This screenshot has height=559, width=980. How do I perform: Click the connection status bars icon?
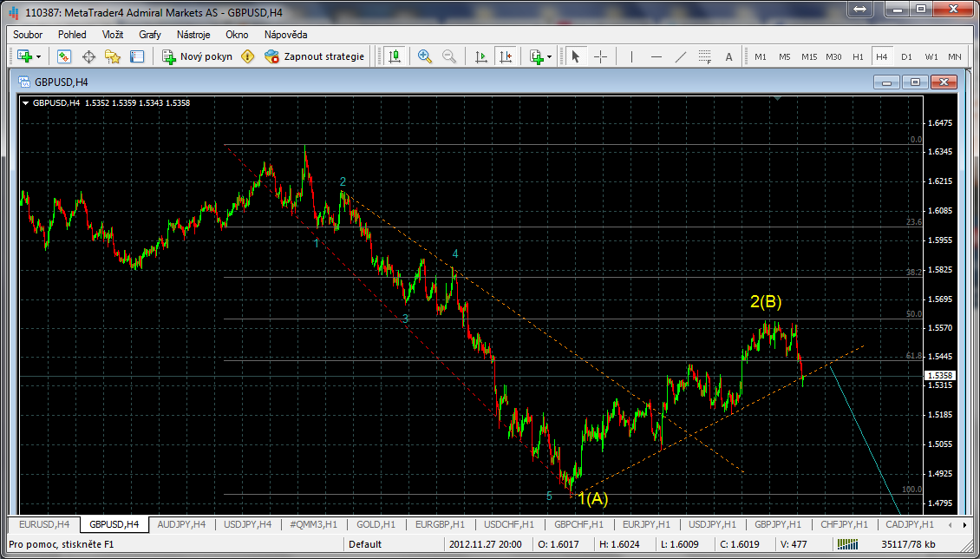click(x=846, y=543)
